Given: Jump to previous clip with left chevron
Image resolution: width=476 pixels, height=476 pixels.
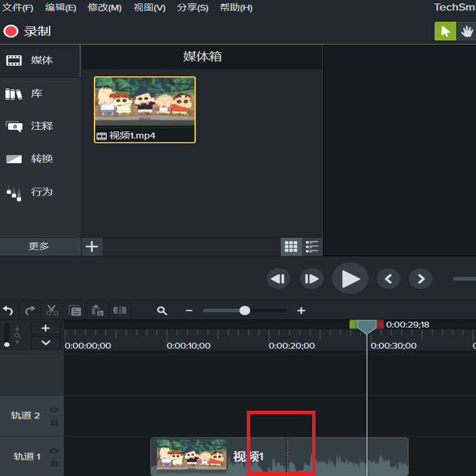Looking at the screenshot, I should click(388, 279).
